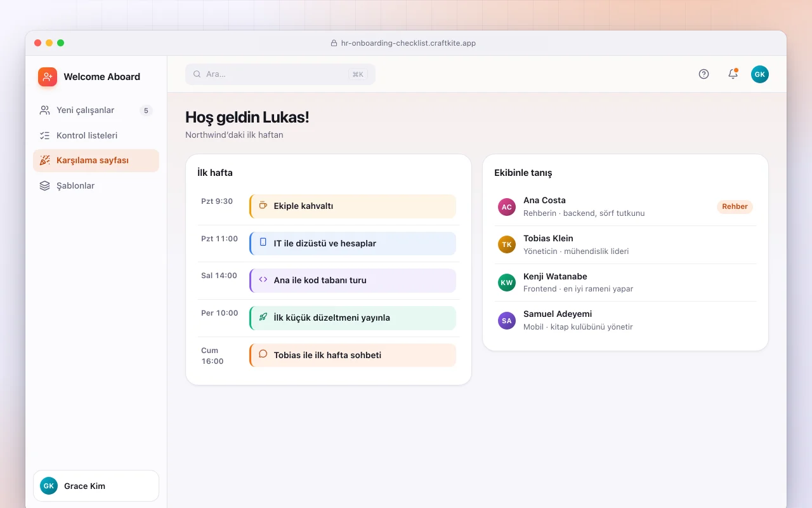Click the rocket icon on İlk küçük düzeltmeni yayınla
This screenshot has width=812, height=508.
pyautogui.click(x=263, y=317)
